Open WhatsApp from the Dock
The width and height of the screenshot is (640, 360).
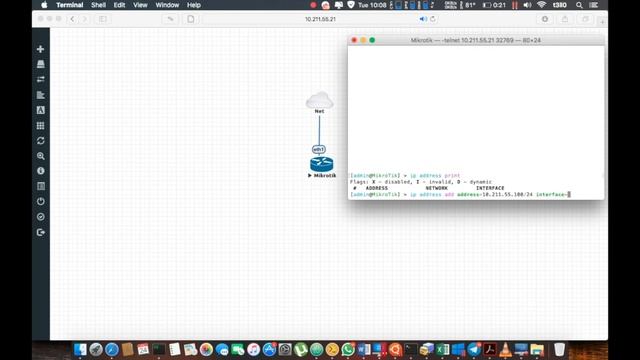click(348, 349)
